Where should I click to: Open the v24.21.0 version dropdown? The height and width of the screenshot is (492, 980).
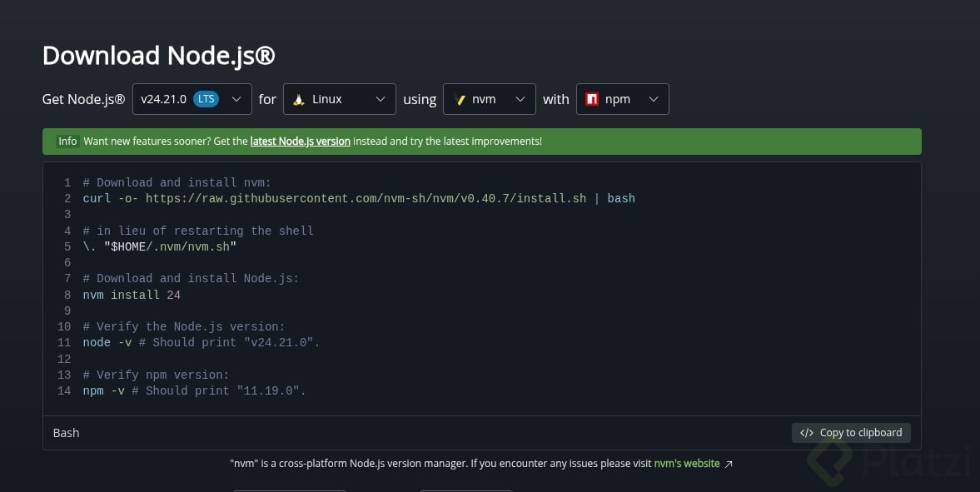pyautogui.click(x=192, y=99)
